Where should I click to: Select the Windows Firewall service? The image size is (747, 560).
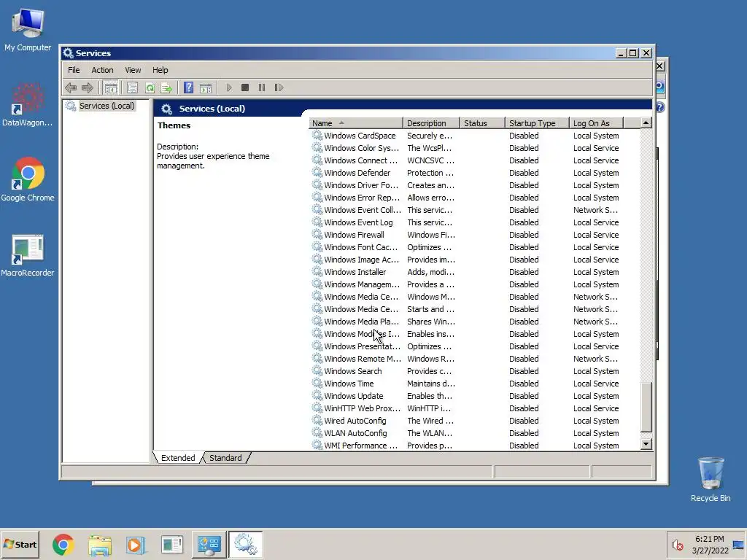tap(474, 235)
